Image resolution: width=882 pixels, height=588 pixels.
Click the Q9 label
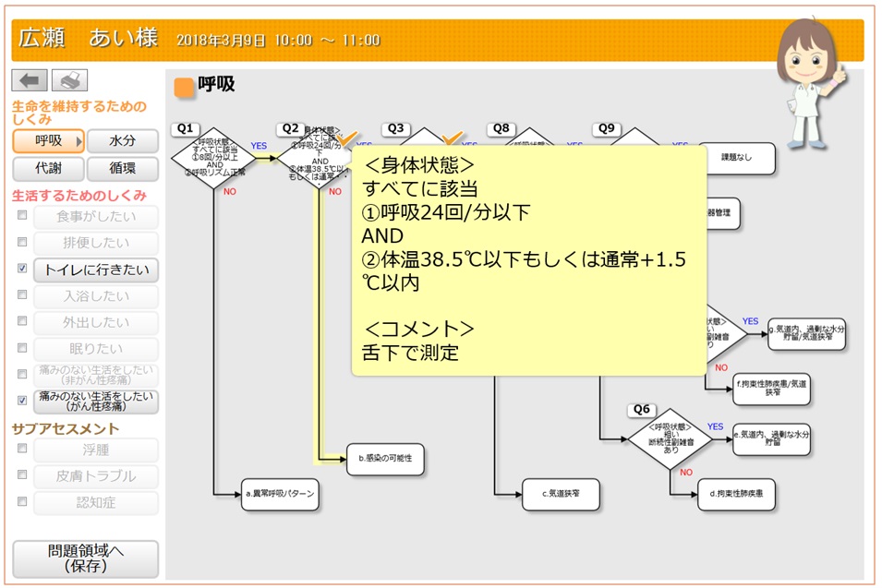pyautogui.click(x=607, y=128)
